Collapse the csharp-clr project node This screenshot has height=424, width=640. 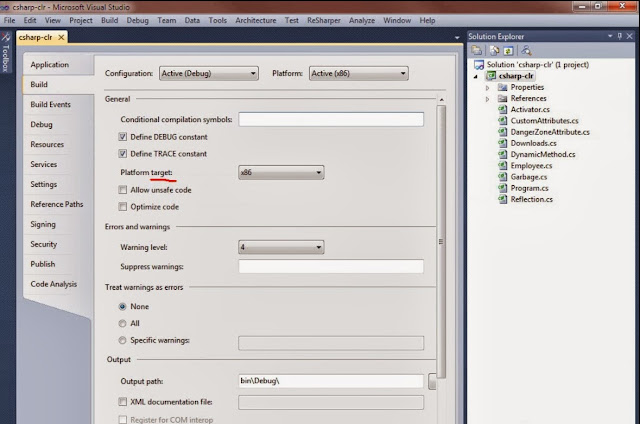[476, 76]
